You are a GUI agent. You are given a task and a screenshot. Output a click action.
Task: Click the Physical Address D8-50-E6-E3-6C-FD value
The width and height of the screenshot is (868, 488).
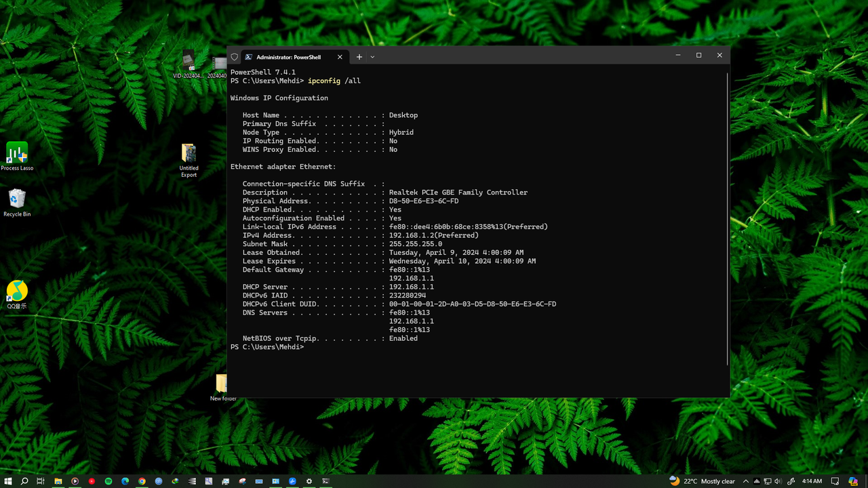coord(424,201)
